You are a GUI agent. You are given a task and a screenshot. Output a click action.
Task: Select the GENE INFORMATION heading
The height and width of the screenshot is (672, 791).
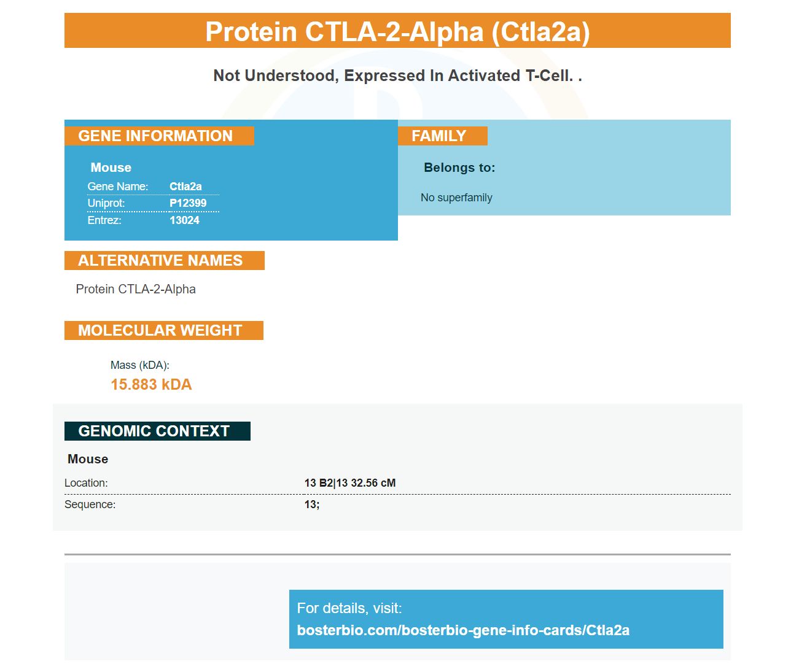[x=159, y=136]
